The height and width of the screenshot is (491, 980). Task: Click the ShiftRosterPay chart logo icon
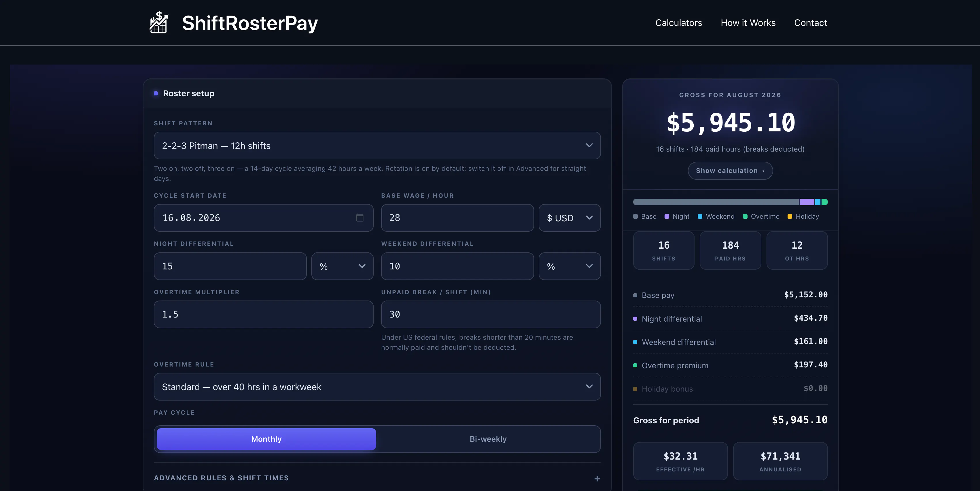click(x=159, y=22)
